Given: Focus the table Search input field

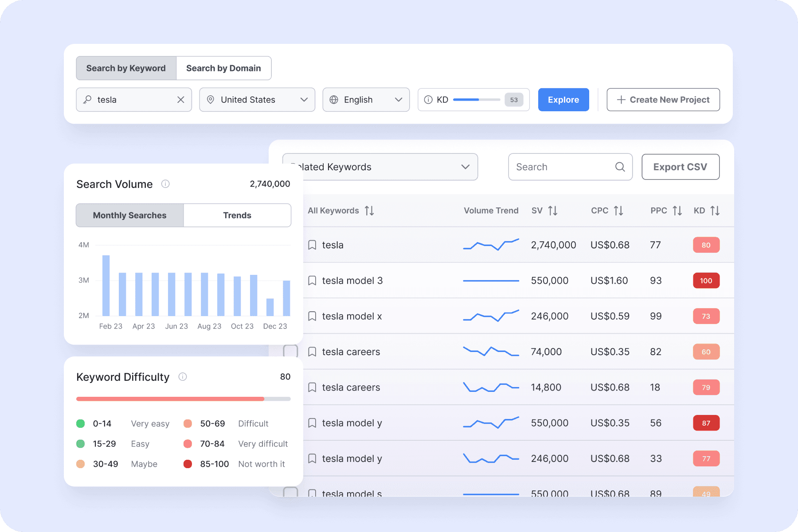Looking at the screenshot, I should pos(570,167).
